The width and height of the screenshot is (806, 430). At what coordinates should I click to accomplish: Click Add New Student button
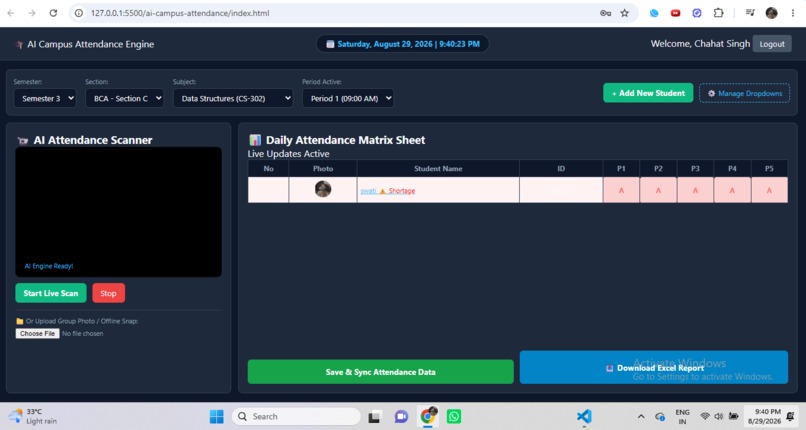pos(648,93)
